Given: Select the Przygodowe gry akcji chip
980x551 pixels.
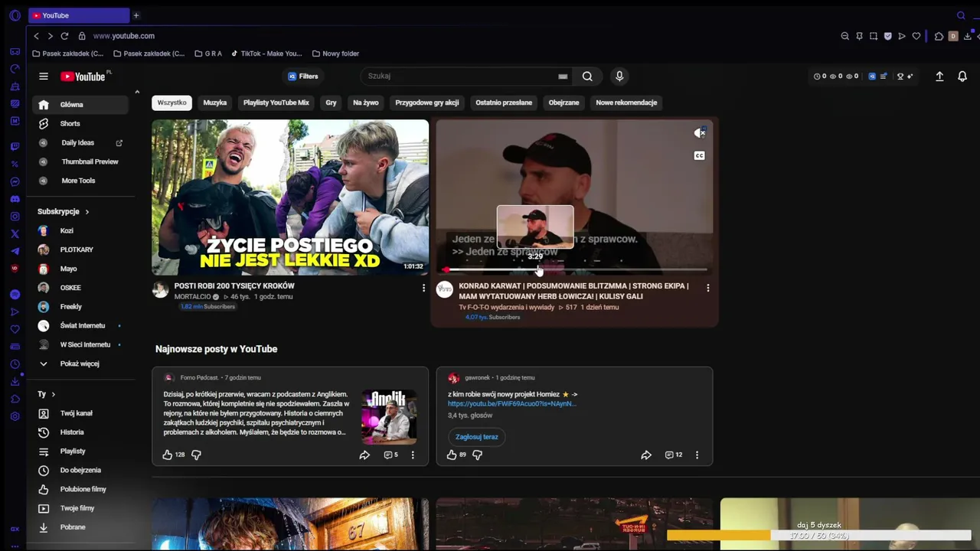Looking at the screenshot, I should [426, 103].
